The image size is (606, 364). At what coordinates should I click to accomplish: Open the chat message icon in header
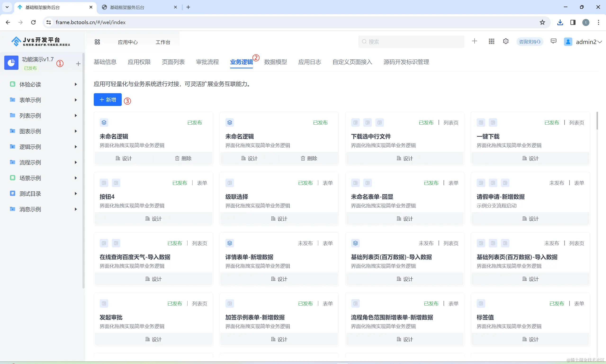pos(553,41)
